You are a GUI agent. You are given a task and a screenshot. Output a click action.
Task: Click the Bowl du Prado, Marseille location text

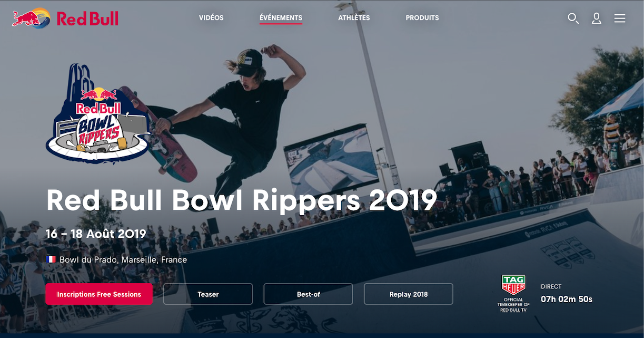coord(123,259)
